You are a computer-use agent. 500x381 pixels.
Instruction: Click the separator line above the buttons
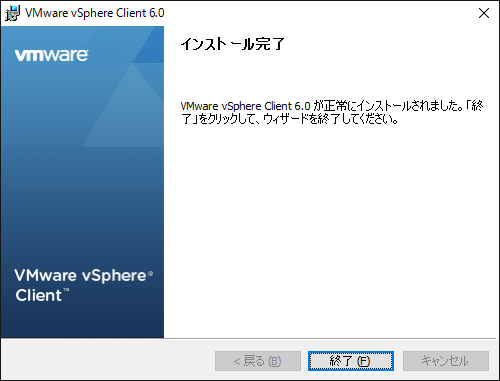click(250, 338)
